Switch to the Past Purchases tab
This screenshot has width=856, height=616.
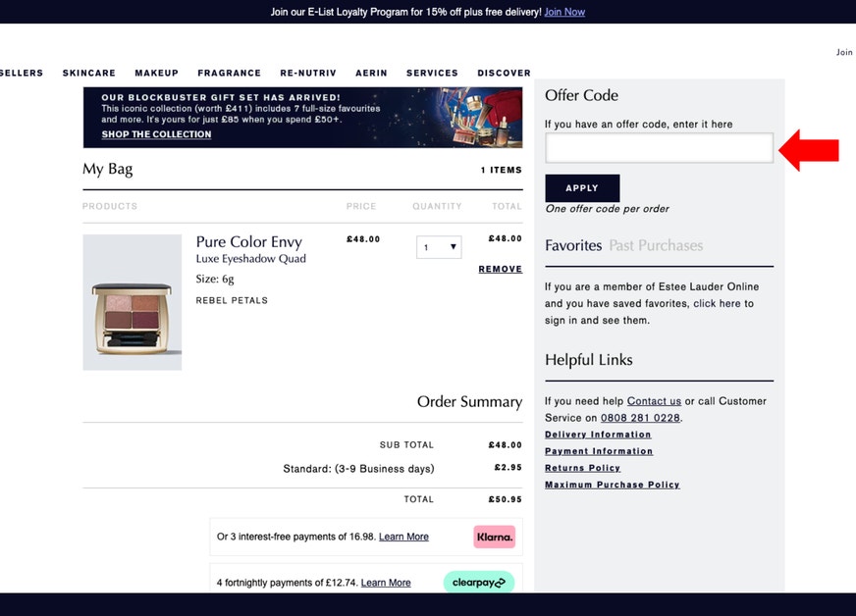pyautogui.click(x=656, y=245)
